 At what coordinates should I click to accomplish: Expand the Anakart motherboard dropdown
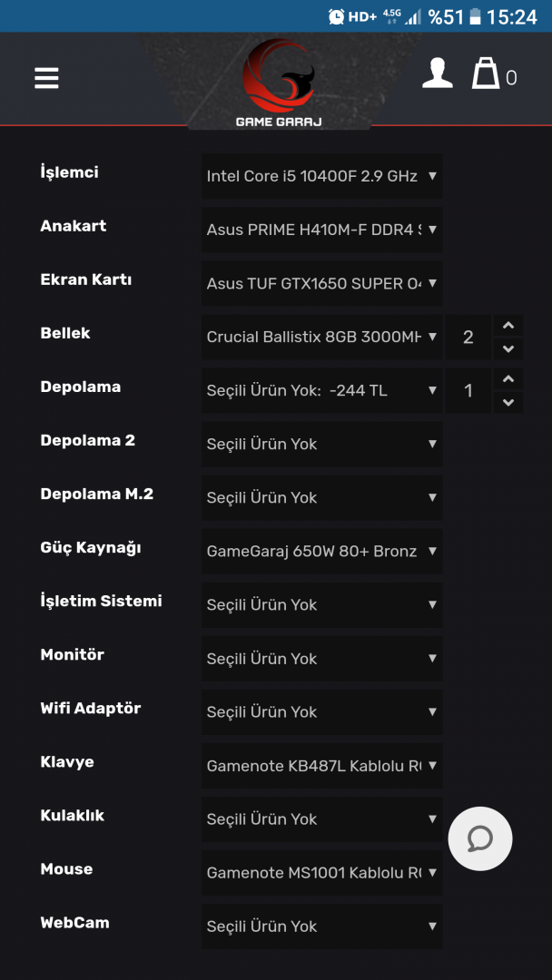321,230
